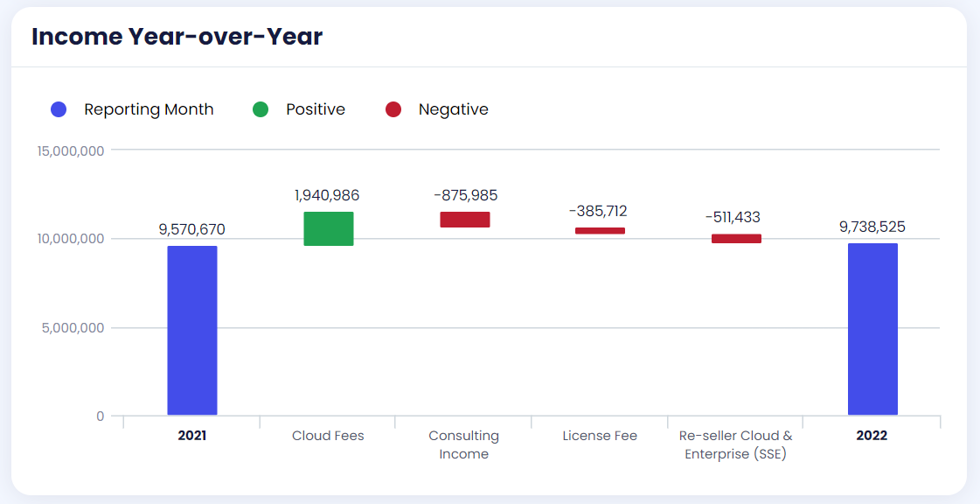Select the blue 2021 bar

[x=192, y=330]
